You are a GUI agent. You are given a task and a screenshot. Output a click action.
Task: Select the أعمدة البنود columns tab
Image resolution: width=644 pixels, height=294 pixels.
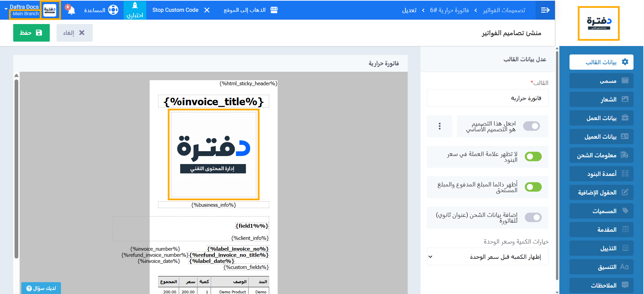(x=601, y=174)
